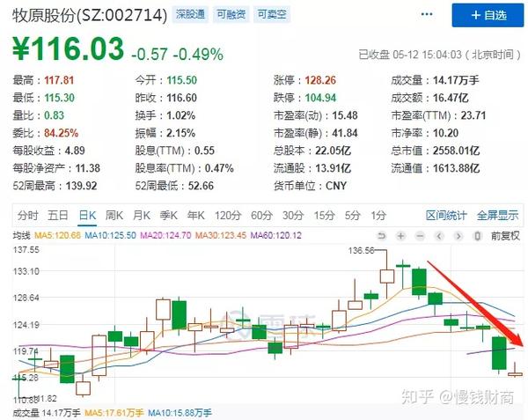Click the tall green candle near the 136.56 peak
Image resolution: width=528 pixels, height=420 pixels.
click(419, 282)
